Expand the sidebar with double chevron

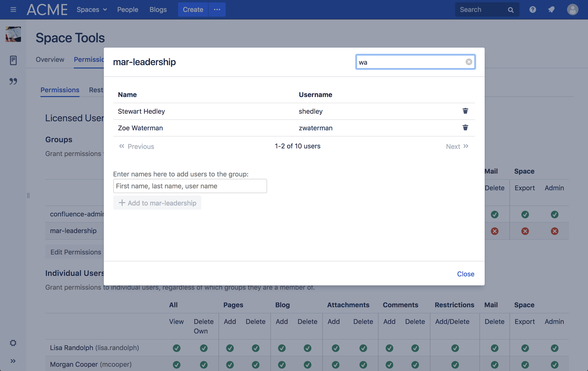click(x=13, y=361)
